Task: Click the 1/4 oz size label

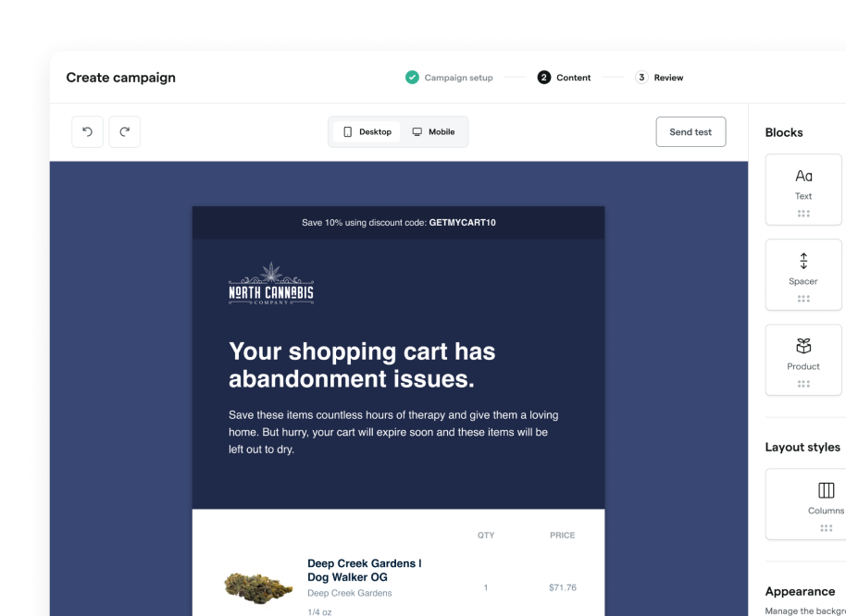Action: pos(319,612)
